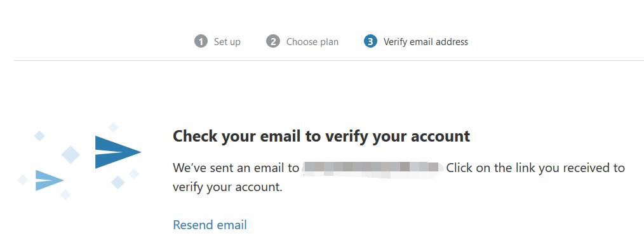This screenshot has height=252, width=644.
Task: Click the text 'We've sent an email to'
Action: click(x=236, y=168)
